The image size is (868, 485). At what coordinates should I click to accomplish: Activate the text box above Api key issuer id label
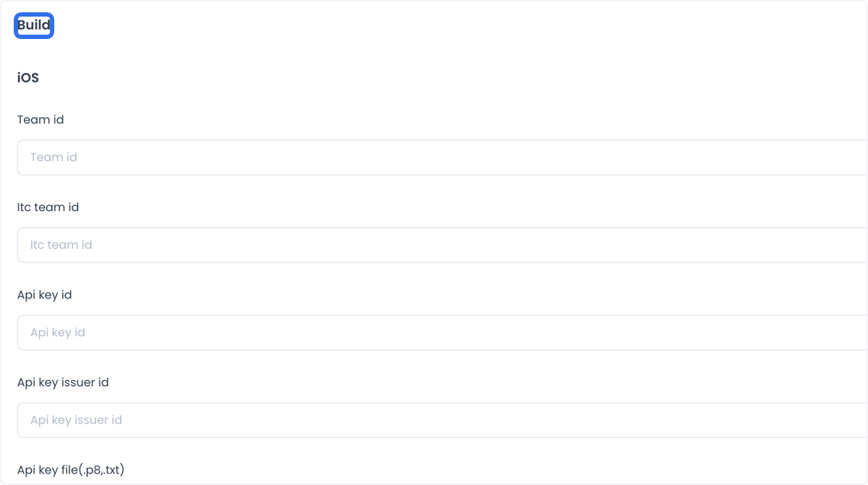tap(443, 332)
